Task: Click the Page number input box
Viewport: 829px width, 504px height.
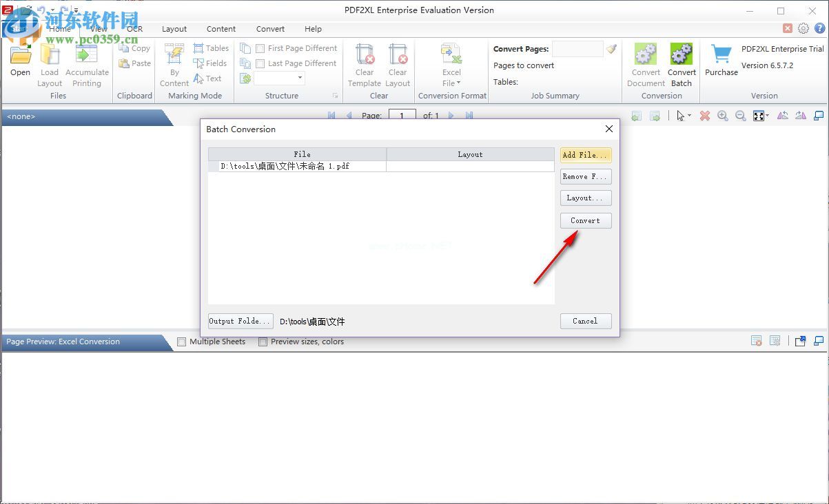Action: coord(402,116)
